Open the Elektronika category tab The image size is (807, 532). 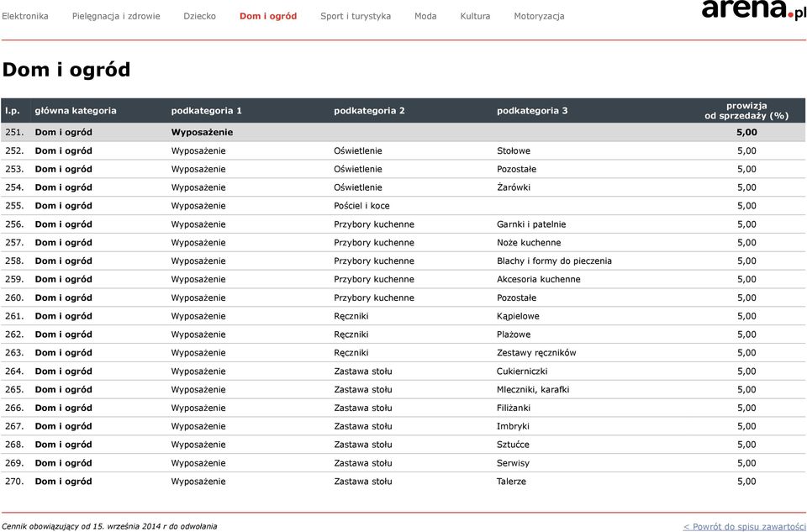(25, 16)
